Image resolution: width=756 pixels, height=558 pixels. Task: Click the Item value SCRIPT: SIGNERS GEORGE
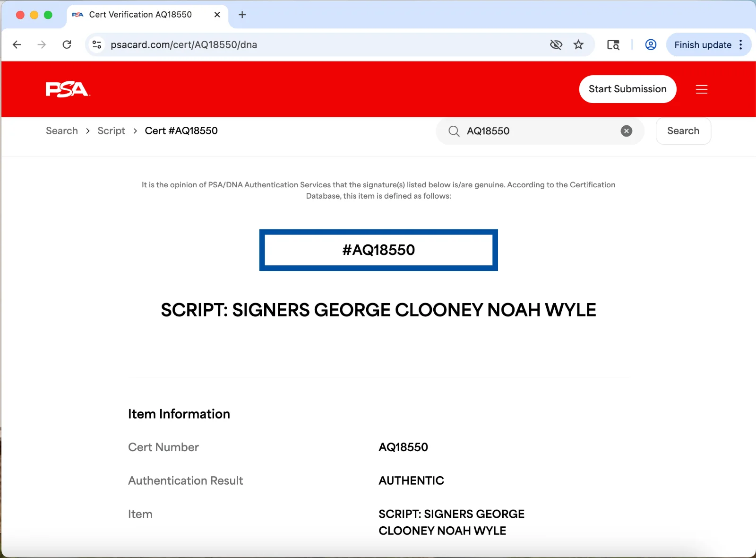(451, 522)
